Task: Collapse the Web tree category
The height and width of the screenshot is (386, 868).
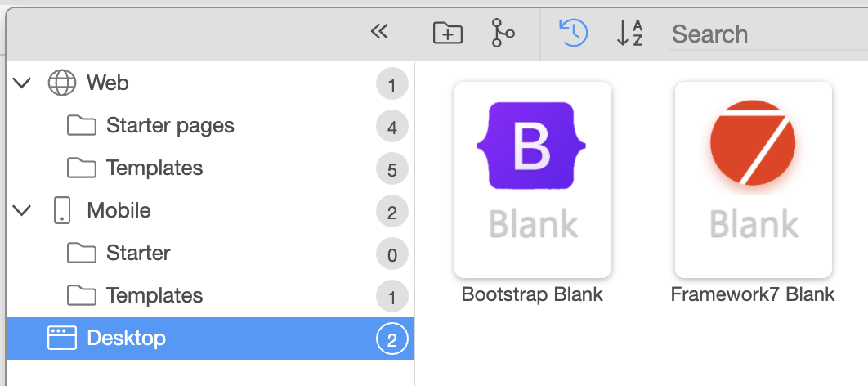Action: coord(21,83)
